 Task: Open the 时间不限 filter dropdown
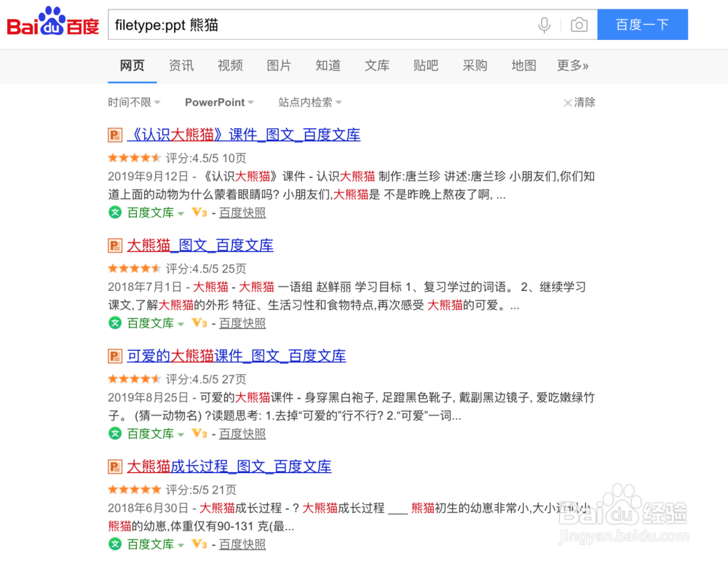tap(134, 103)
